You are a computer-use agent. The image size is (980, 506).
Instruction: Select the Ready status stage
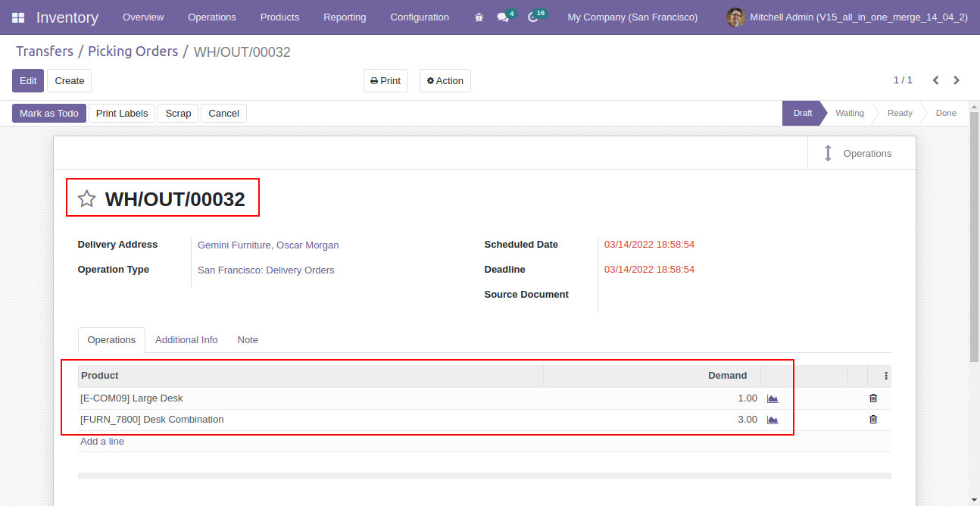[x=900, y=114]
